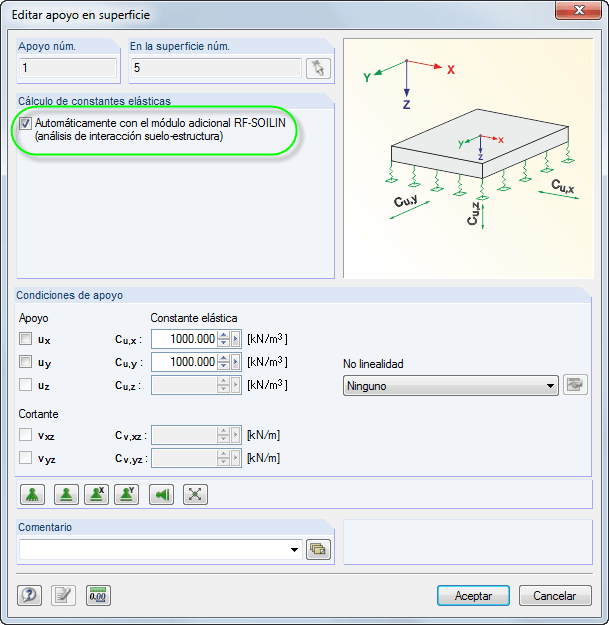Toggle the uz support checkbox
The width and height of the screenshot is (609, 625).
[x=26, y=385]
